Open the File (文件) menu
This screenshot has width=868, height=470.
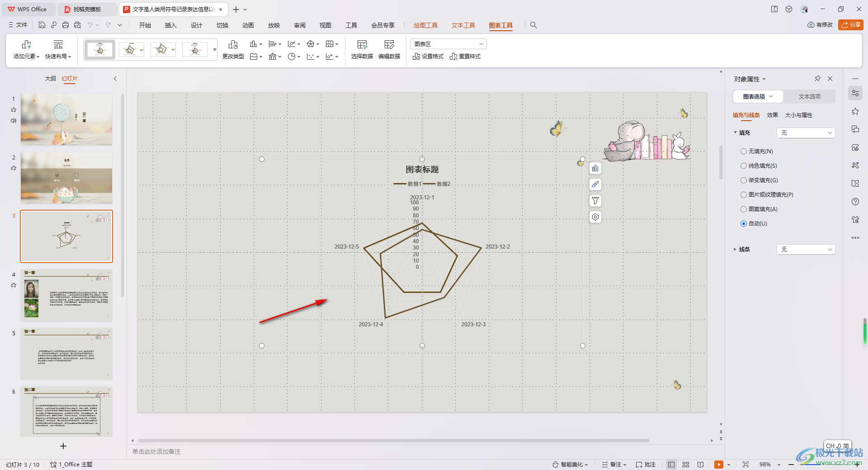[x=18, y=25]
